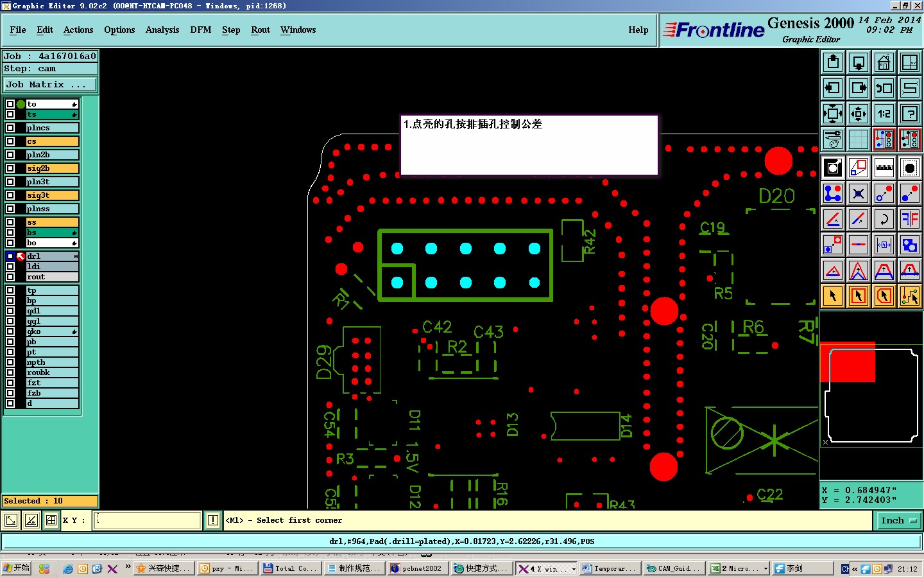
Task: Click the grid display icon
Action: coord(859,139)
